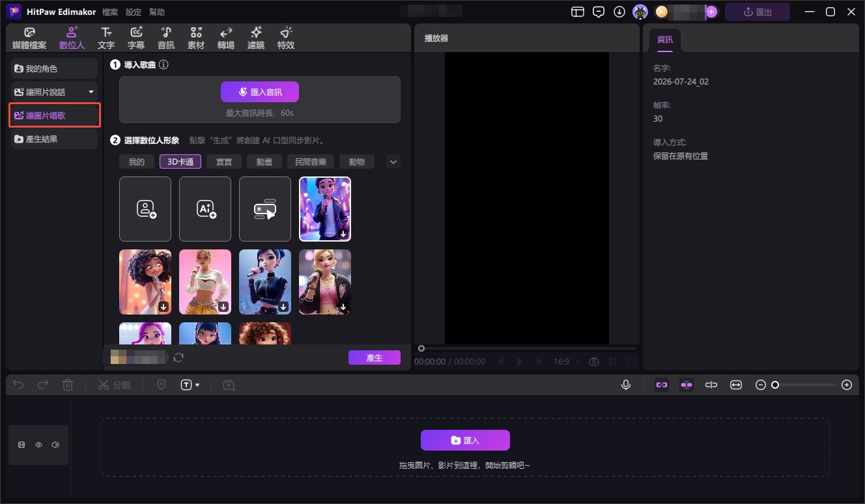Click the refresh icon beside credits
This screenshot has height=504, width=865.
[178, 357]
